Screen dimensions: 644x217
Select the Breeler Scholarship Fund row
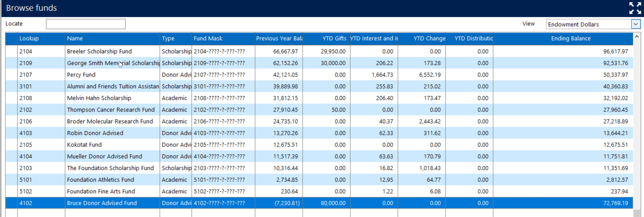pyautogui.click(x=99, y=52)
